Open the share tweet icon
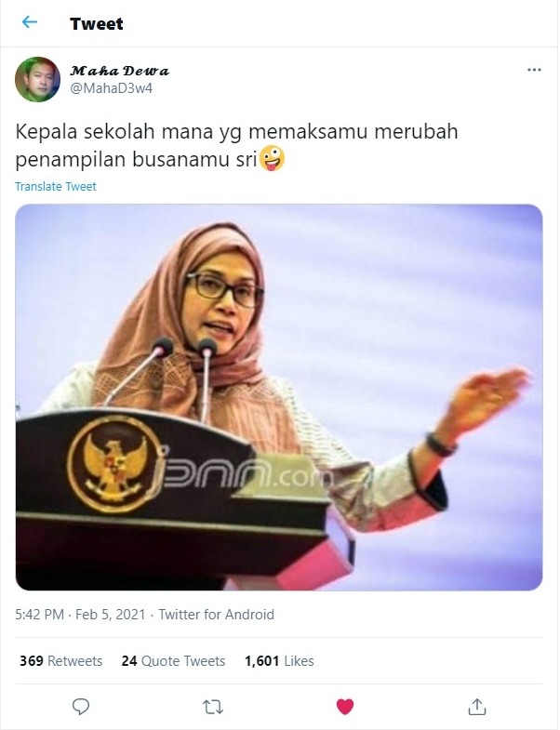The image size is (560, 730). 476,706
